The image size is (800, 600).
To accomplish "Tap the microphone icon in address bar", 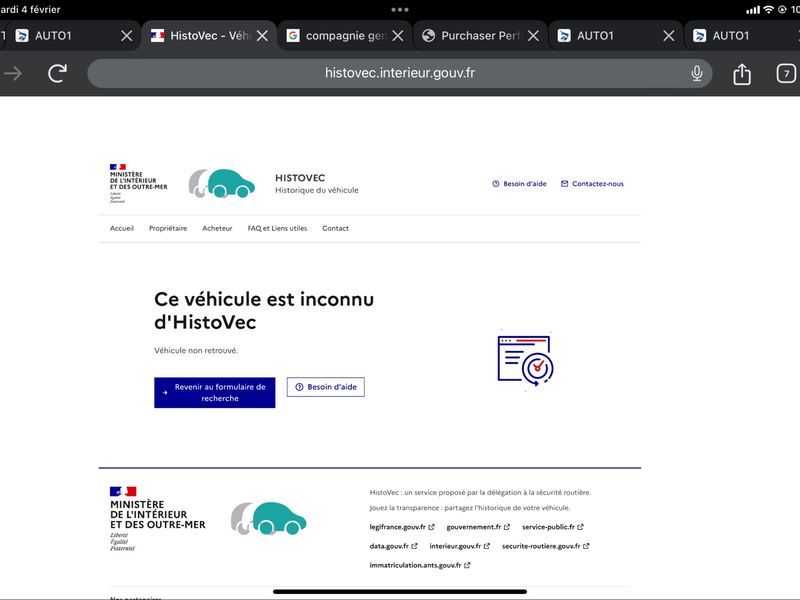I will (696, 73).
